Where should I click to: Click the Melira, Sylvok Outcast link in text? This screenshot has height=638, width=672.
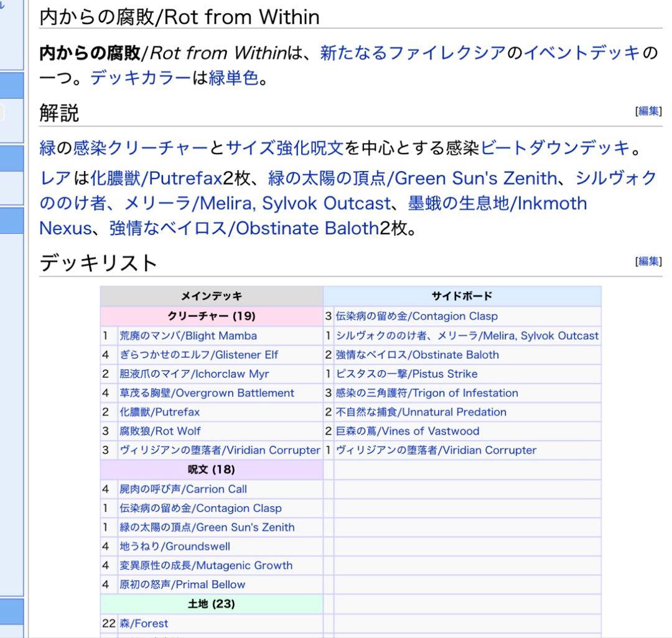[x=215, y=203]
